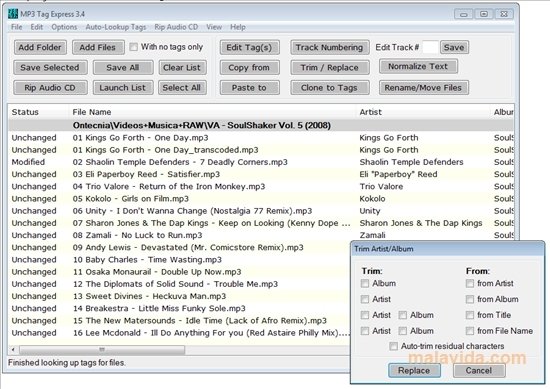550x389 pixels.
Task: Select 10 Baby Charles - Time Wasting.mp3
Action: [180, 260]
